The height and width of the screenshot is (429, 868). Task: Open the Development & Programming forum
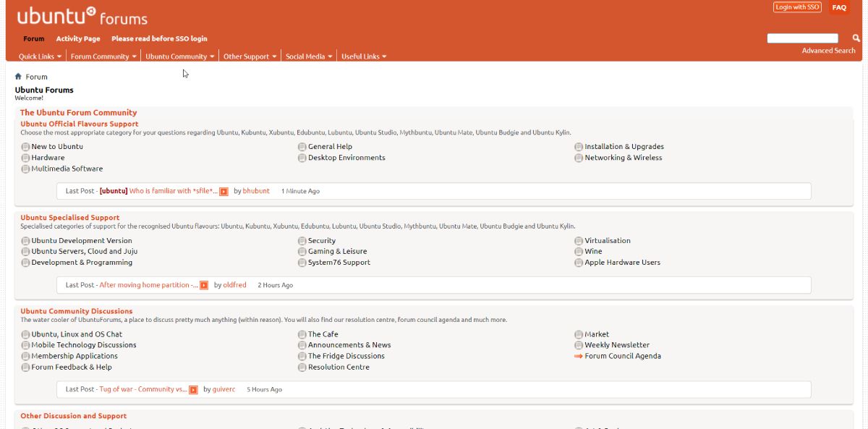pos(82,263)
